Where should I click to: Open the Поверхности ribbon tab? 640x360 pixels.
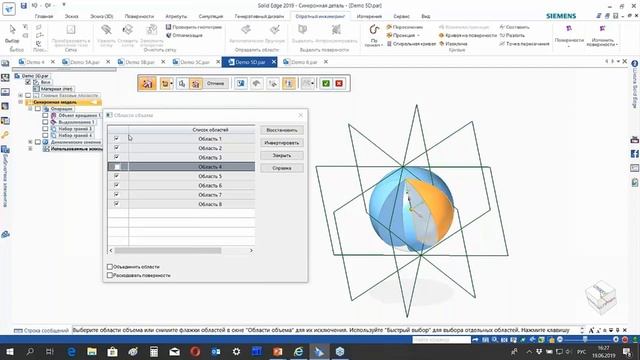click(139, 16)
